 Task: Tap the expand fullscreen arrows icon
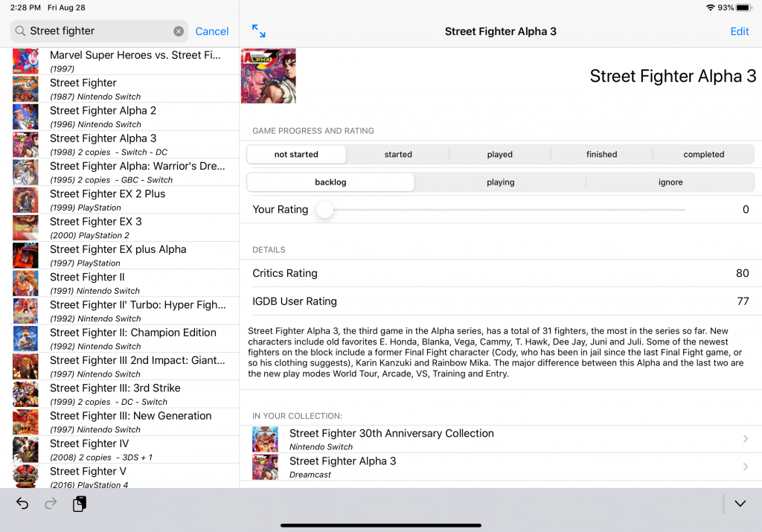pyautogui.click(x=258, y=31)
